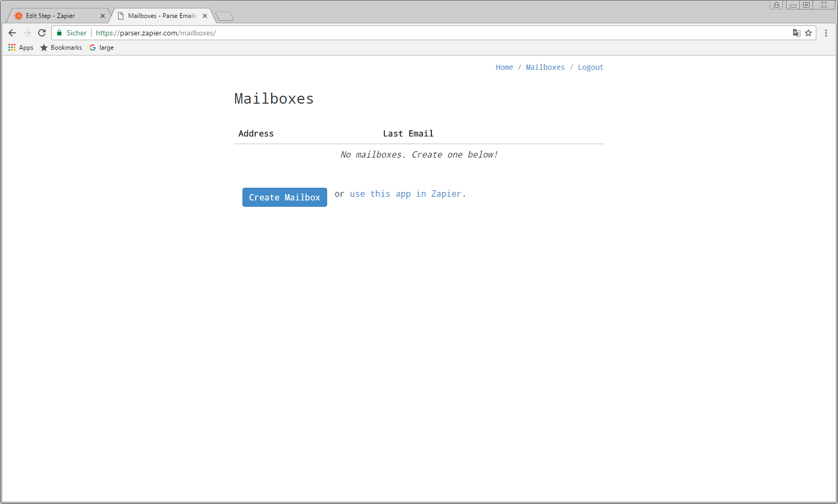Open the Bookmarks folder in bookmarks bar

click(x=61, y=48)
